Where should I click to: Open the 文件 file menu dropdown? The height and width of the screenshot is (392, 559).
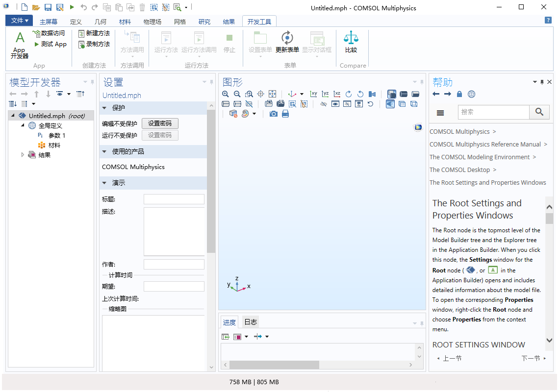[19, 21]
